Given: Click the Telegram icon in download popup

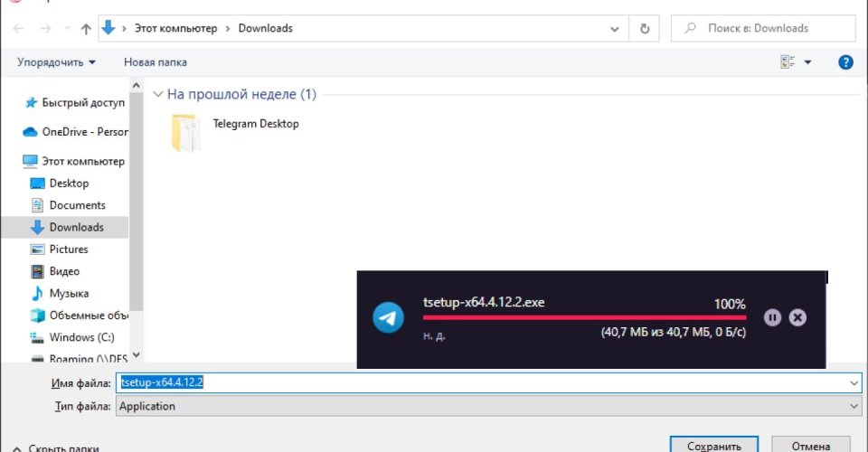Looking at the screenshot, I should coord(389,317).
